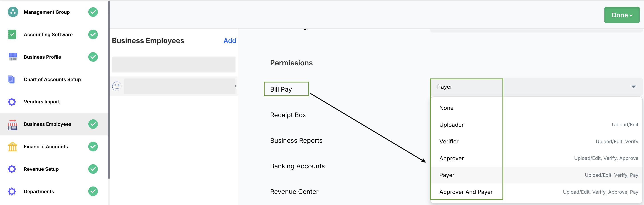The image size is (644, 205).
Task: Click the blank field above employee list
Action: tap(174, 65)
